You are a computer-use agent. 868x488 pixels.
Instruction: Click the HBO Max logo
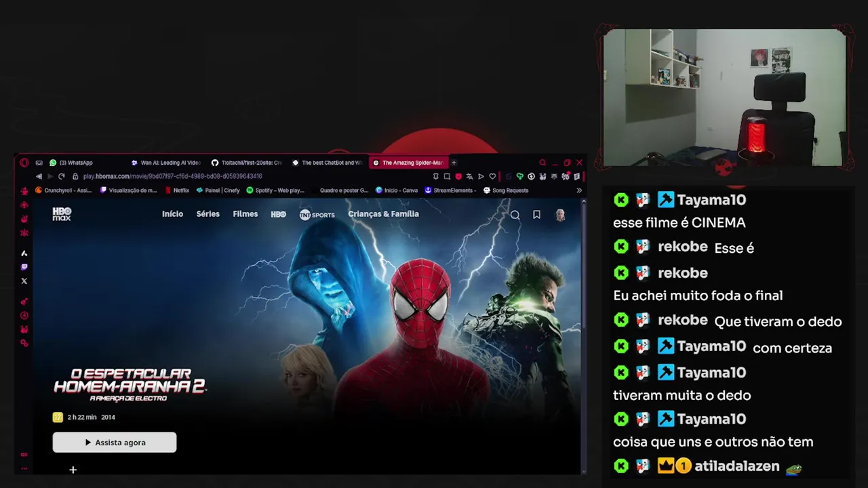tap(62, 214)
